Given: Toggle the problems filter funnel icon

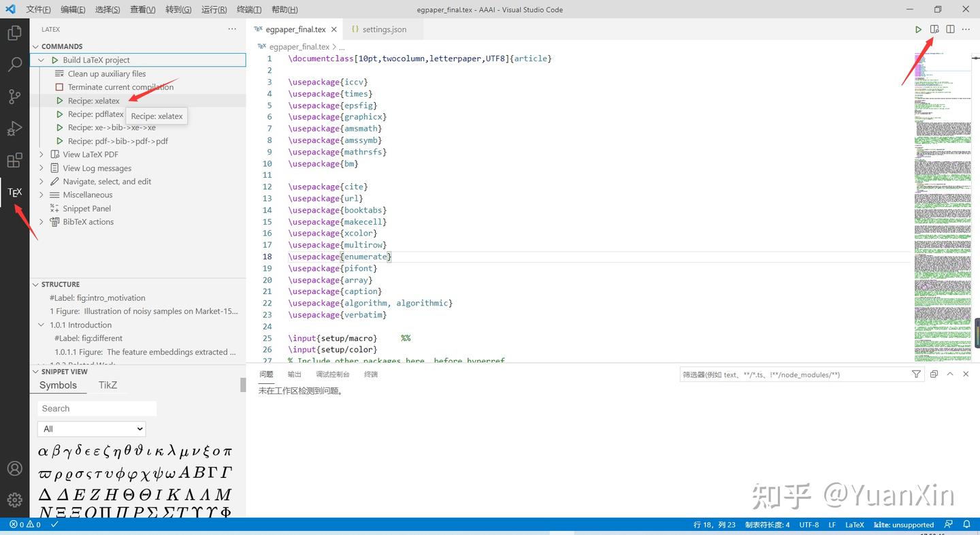Looking at the screenshot, I should [x=916, y=374].
